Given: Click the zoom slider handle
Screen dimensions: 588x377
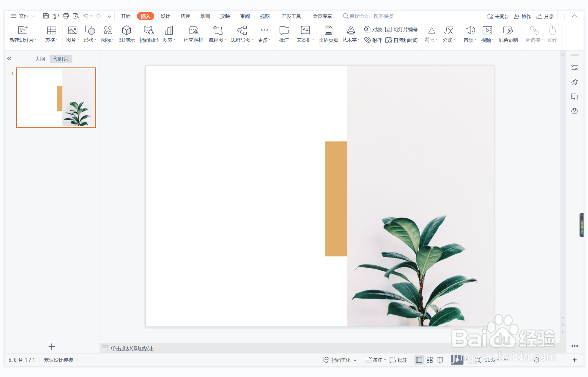Looking at the screenshot, I should click(x=536, y=360).
